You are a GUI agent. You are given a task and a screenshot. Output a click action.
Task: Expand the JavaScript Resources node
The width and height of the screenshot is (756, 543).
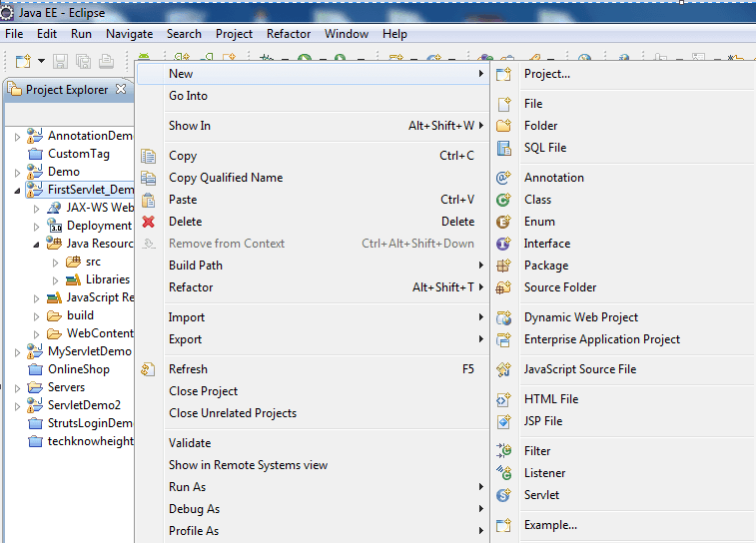point(37,298)
